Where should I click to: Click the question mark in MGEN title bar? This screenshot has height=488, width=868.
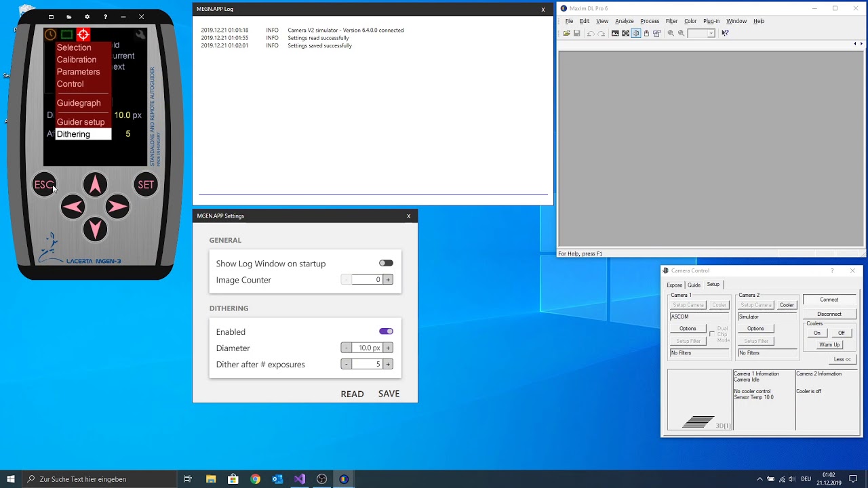click(x=105, y=17)
